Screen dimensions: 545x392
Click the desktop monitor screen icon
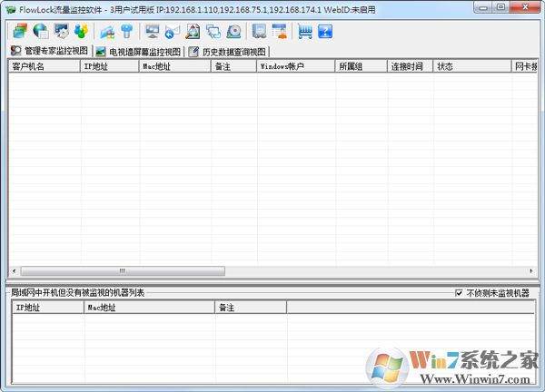pyautogui.click(x=153, y=31)
